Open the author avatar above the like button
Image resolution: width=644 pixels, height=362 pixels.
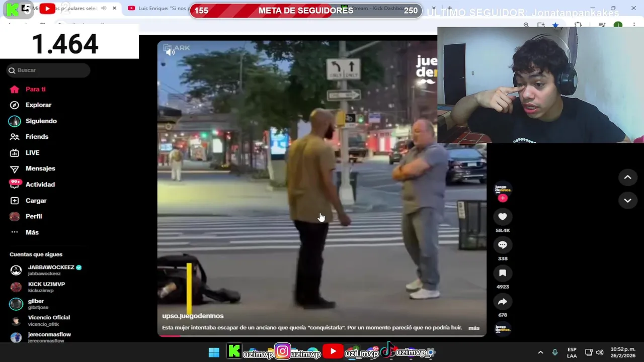click(502, 189)
